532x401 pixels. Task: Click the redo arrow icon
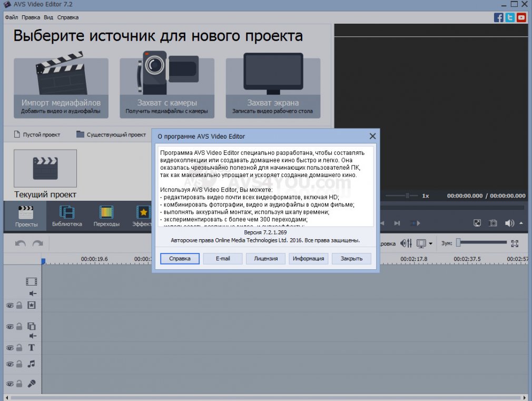(x=37, y=243)
